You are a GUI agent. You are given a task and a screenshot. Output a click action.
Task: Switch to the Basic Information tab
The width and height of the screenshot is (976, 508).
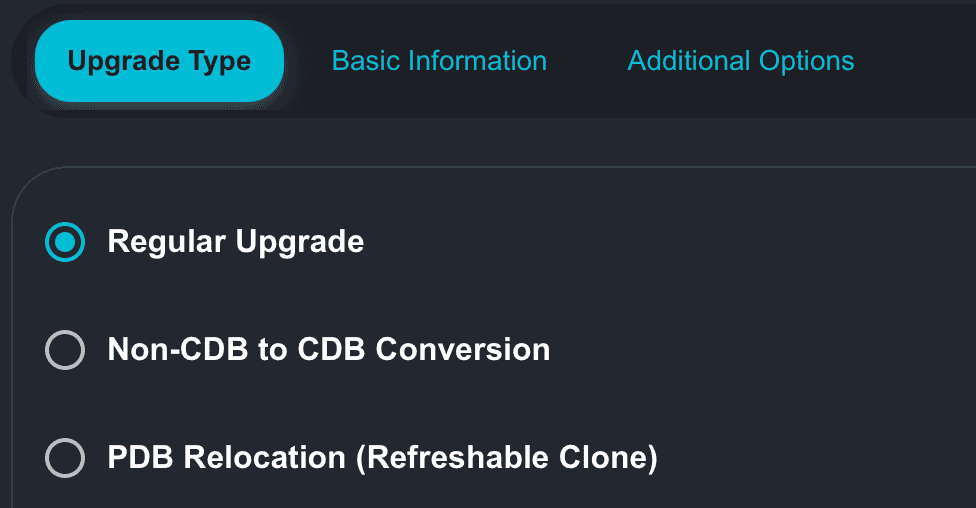point(439,61)
